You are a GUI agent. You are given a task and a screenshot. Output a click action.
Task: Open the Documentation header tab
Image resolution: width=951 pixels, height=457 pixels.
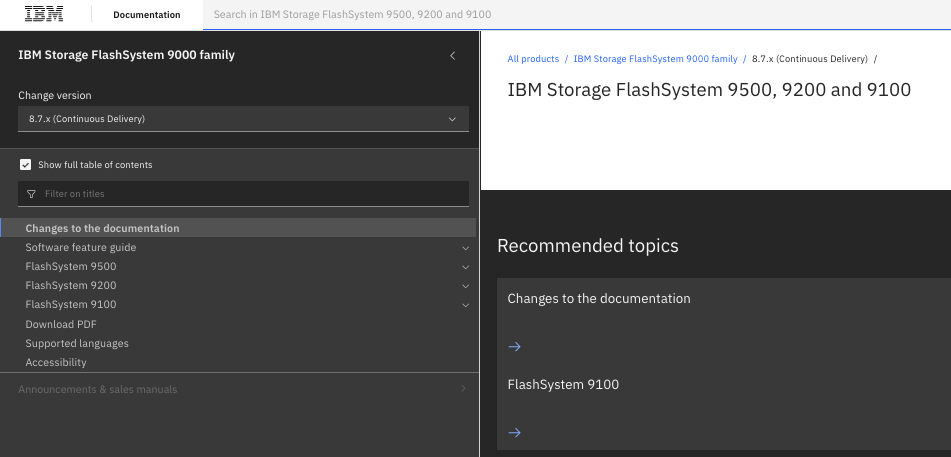147,15
